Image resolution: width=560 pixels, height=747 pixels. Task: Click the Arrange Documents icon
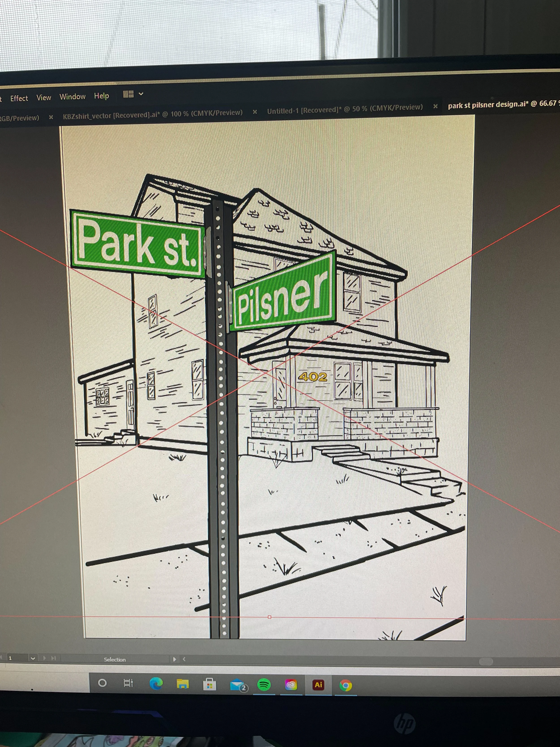pyautogui.click(x=128, y=94)
